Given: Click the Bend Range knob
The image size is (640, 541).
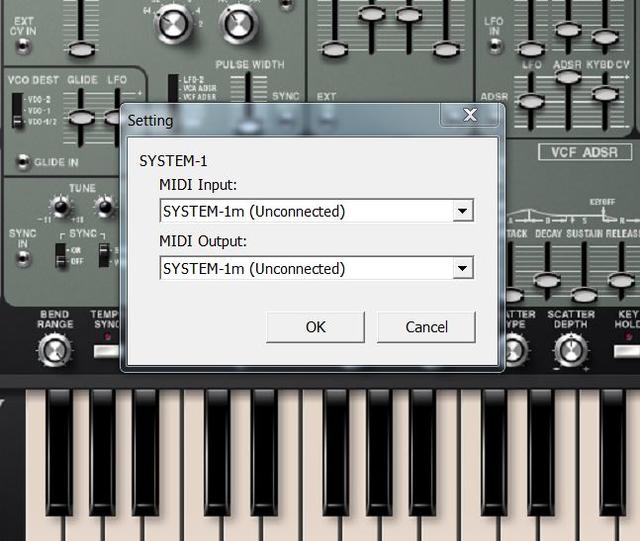Looking at the screenshot, I should coord(55,351).
